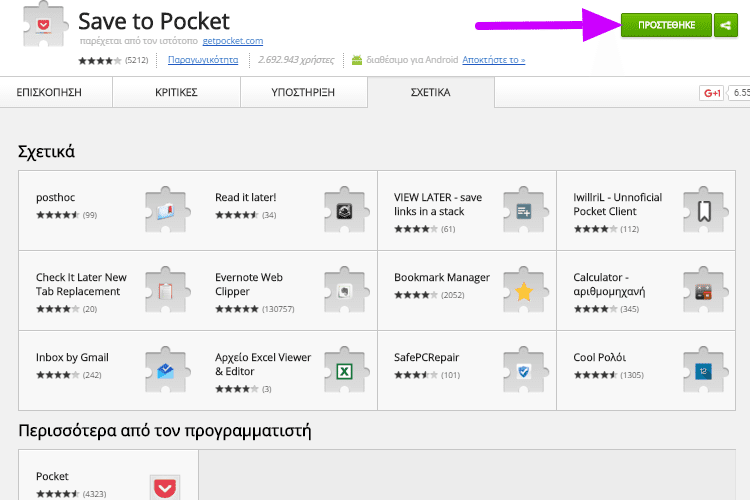This screenshot has height=500, width=750.
Task: Open Check It Later New Tab Replacement
Action: click(81, 284)
